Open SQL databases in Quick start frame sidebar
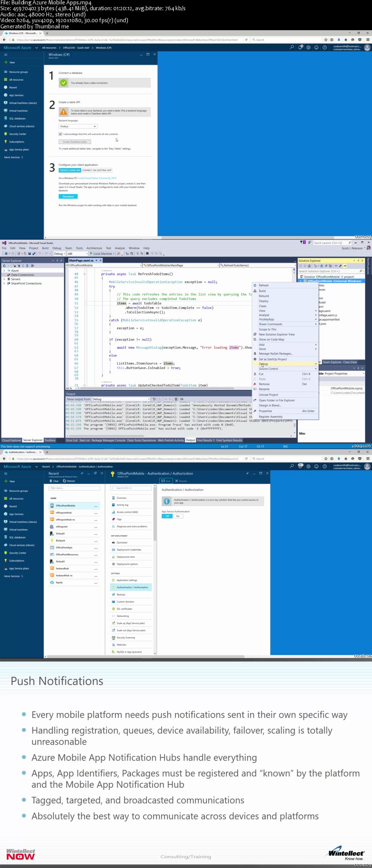Image resolution: width=372 pixels, height=868 pixels. (17, 119)
